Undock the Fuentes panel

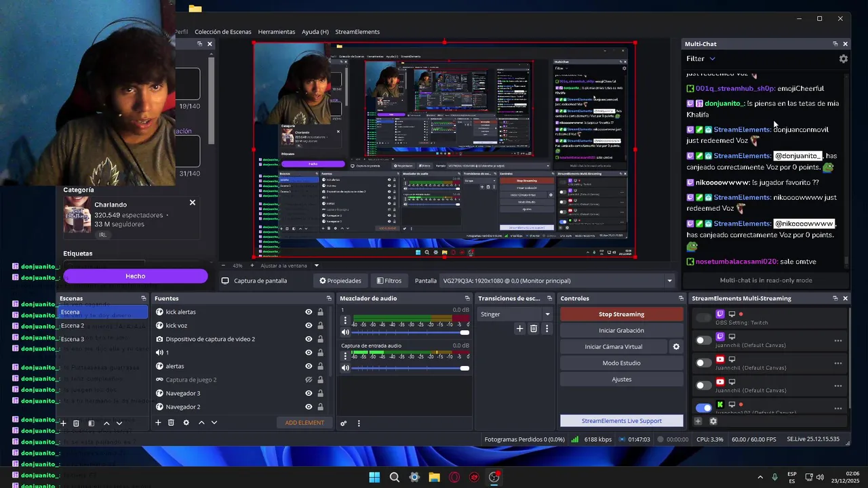coord(329,298)
